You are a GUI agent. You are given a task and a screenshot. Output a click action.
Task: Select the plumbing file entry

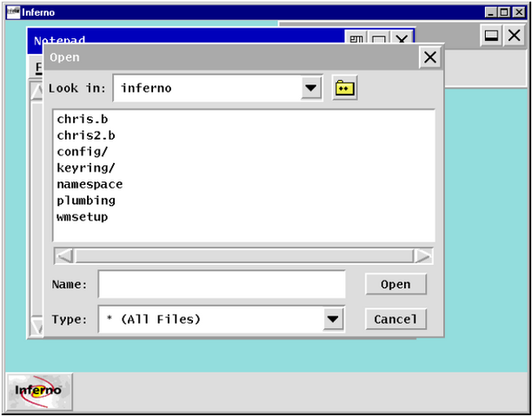coord(86,201)
